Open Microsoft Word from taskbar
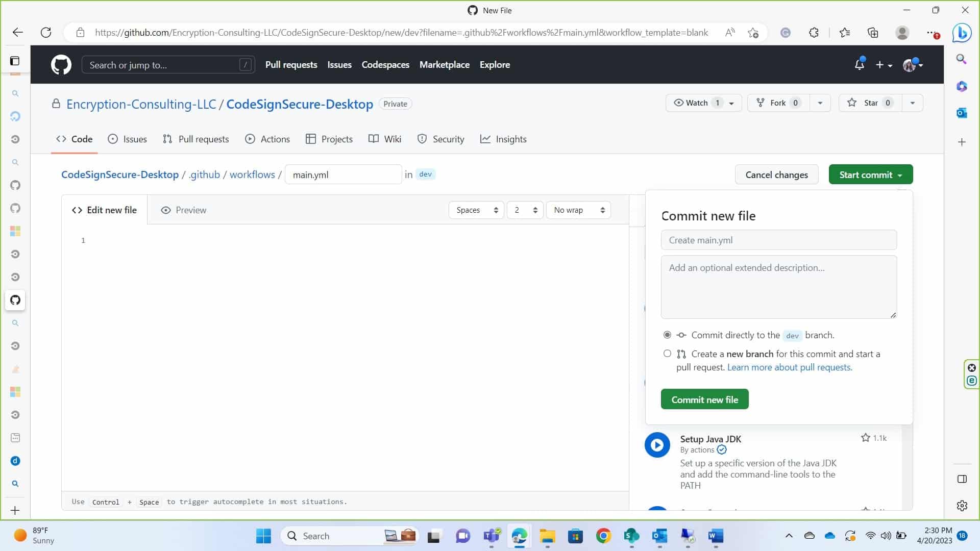Viewport: 980px width, 551px height. coord(716,536)
